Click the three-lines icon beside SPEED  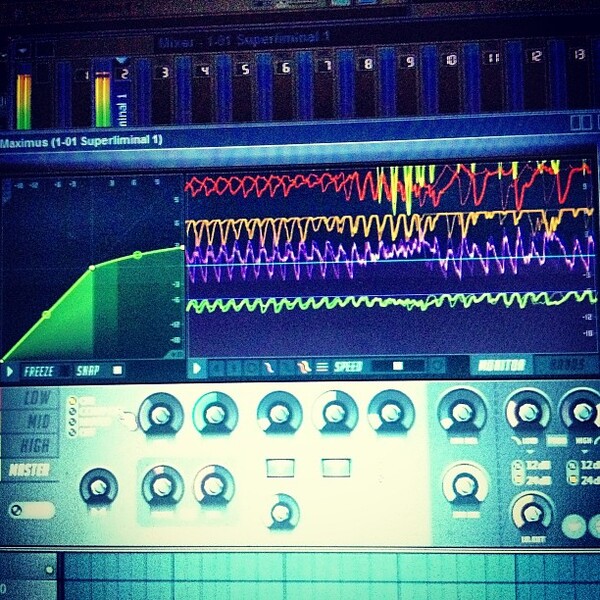pyautogui.click(x=322, y=367)
